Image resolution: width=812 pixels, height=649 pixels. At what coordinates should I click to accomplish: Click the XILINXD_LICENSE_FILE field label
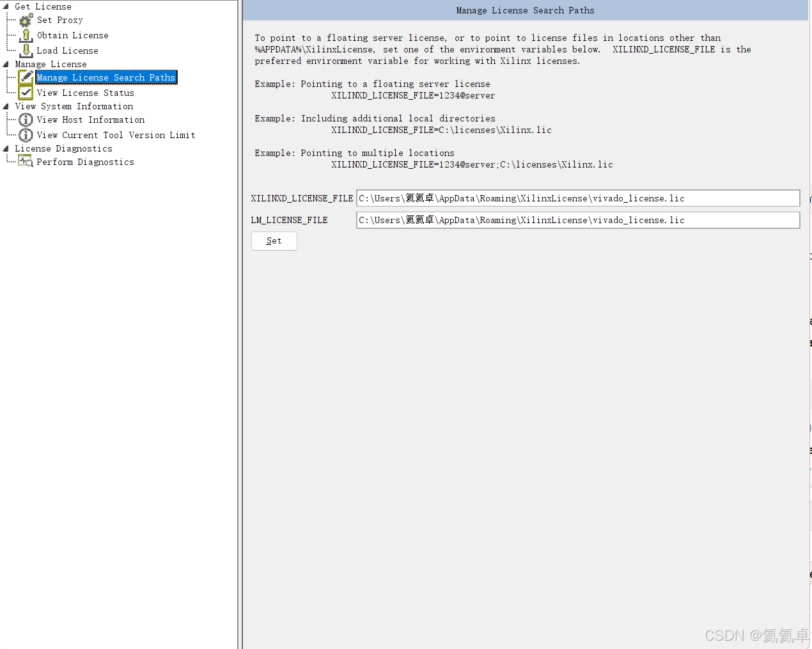point(302,199)
